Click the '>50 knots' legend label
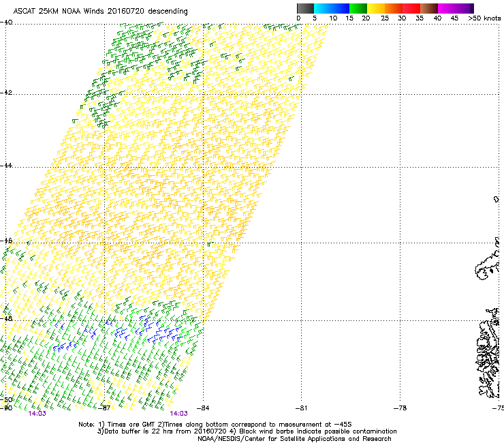 click(x=484, y=18)
